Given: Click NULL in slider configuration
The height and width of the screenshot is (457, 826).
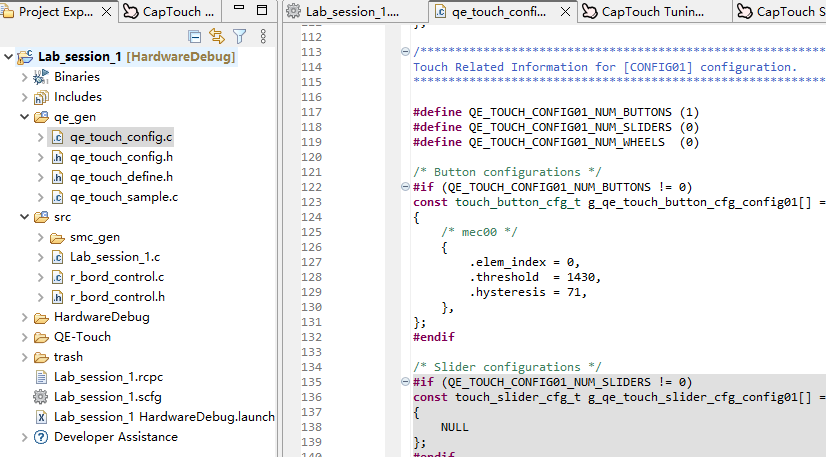Looking at the screenshot, I should pyautogui.click(x=454, y=427).
